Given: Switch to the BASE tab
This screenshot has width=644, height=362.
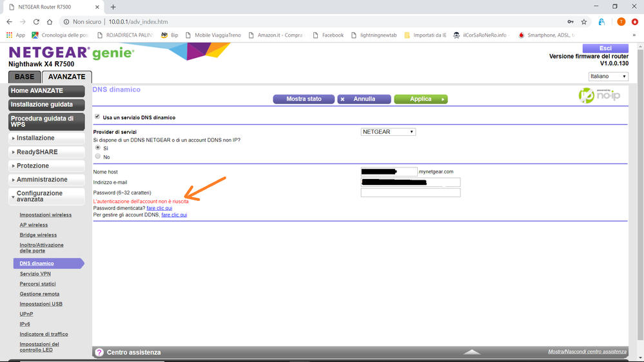Looking at the screenshot, I should tap(24, 77).
